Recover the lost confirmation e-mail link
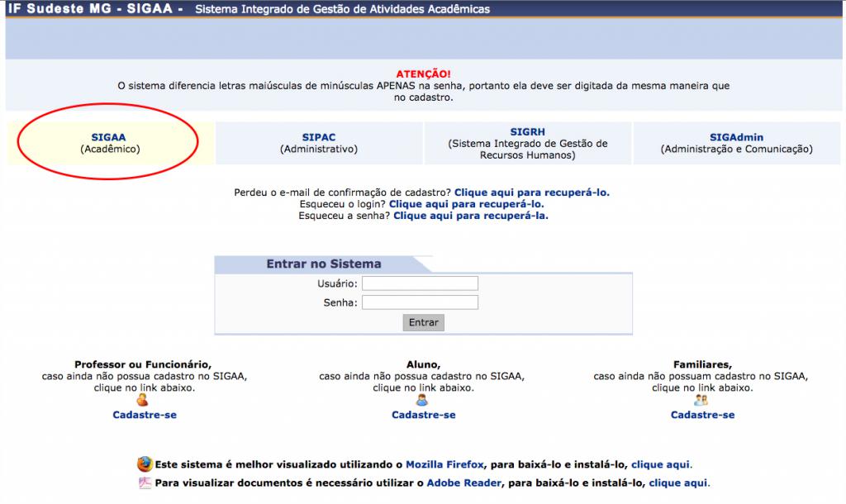The width and height of the screenshot is (846, 504). point(531,193)
